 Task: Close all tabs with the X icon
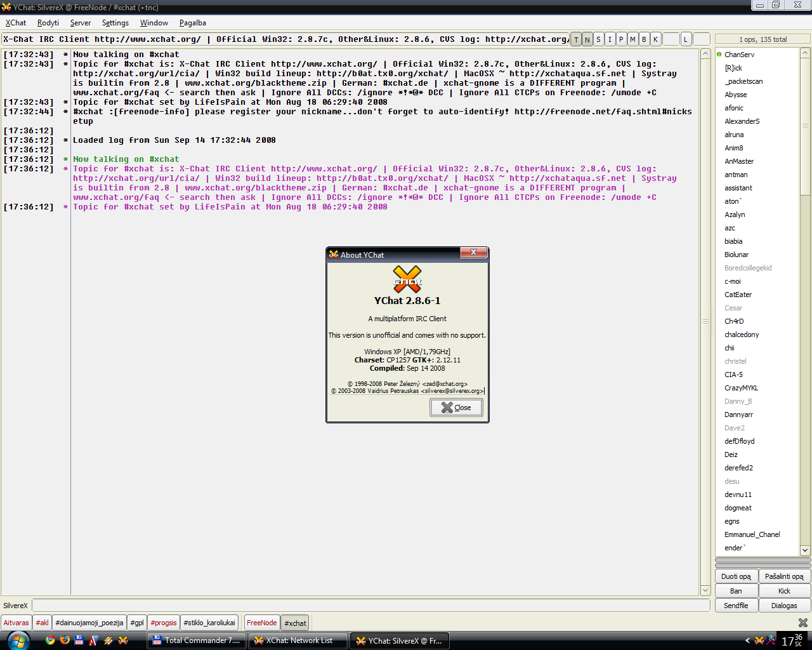coord(803,623)
